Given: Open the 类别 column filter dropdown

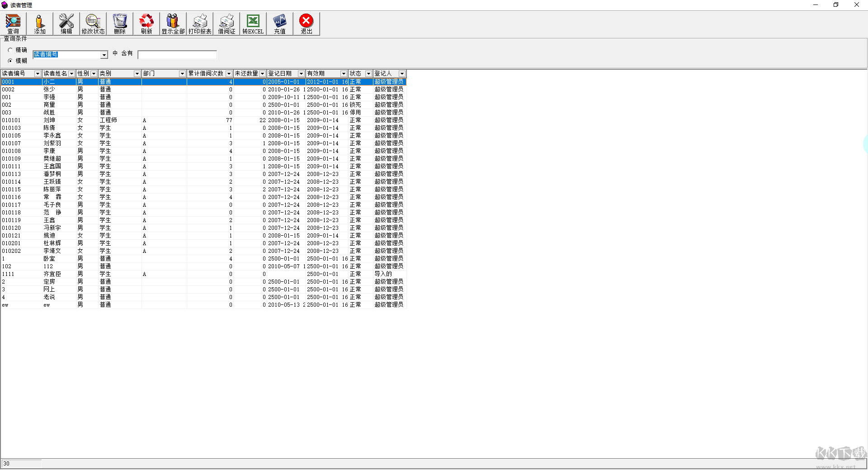Looking at the screenshot, I should tap(137, 74).
